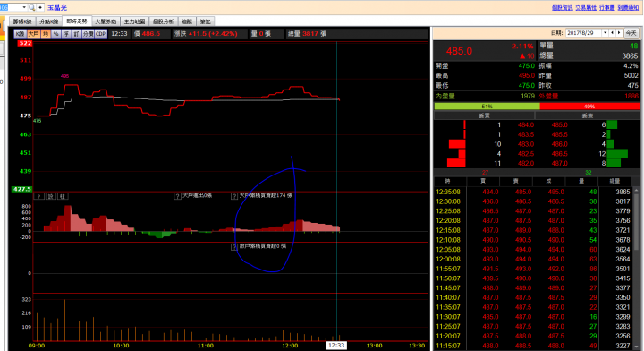Click the stock name 玉晶光
The width and height of the screenshot is (644, 351).
57,8
